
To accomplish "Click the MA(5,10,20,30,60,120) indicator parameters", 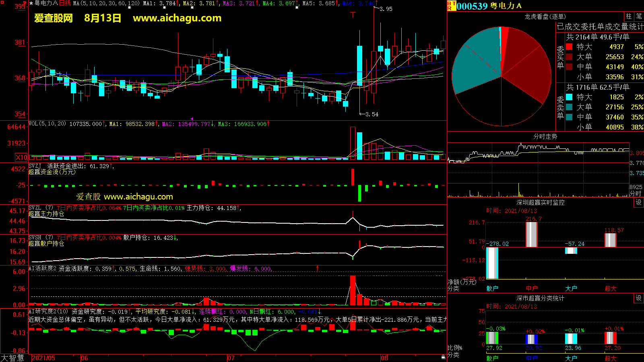I will click(106, 3).
